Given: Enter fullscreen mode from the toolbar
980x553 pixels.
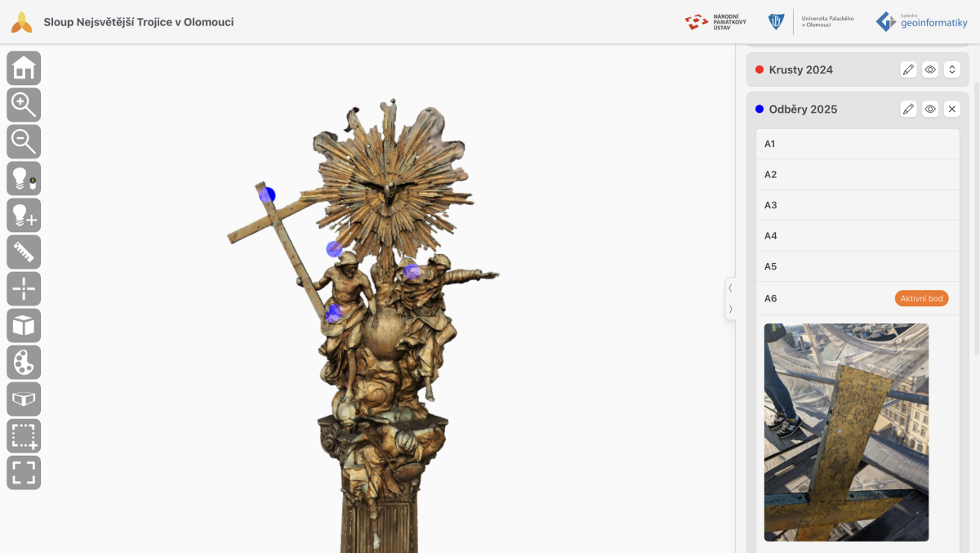Looking at the screenshot, I should point(24,473).
